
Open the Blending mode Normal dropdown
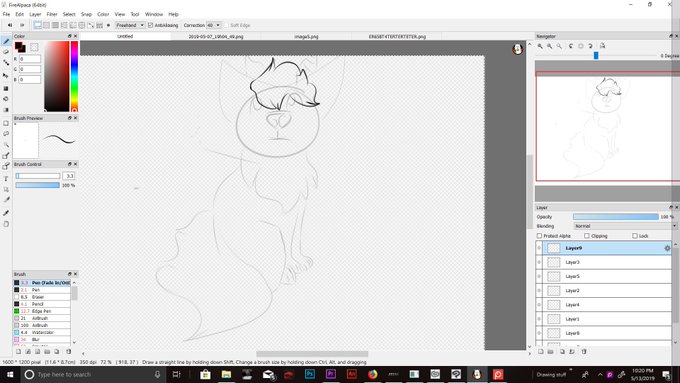click(x=625, y=226)
